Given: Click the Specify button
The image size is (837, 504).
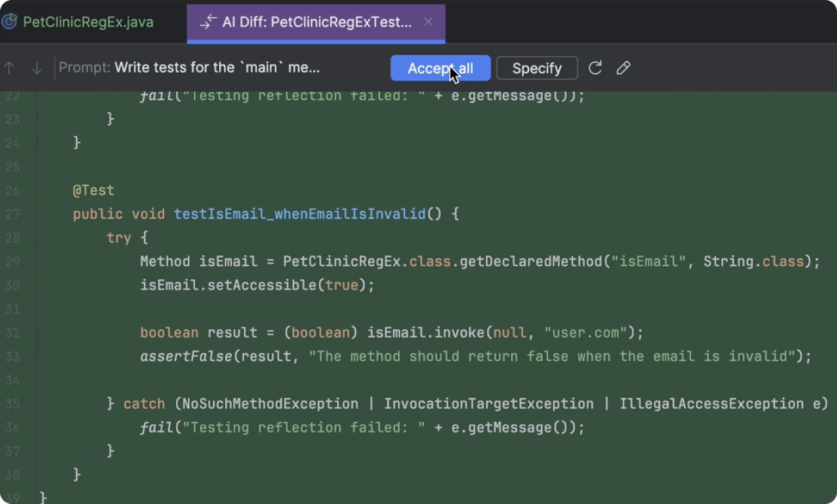Looking at the screenshot, I should pos(537,68).
